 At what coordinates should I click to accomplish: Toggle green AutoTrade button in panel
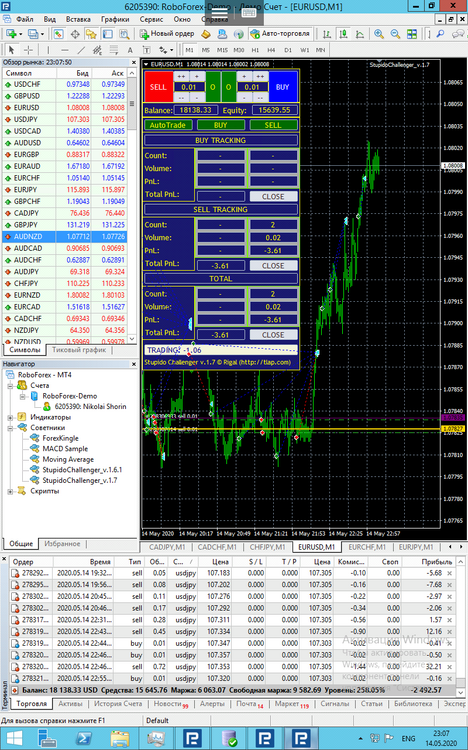[167, 125]
